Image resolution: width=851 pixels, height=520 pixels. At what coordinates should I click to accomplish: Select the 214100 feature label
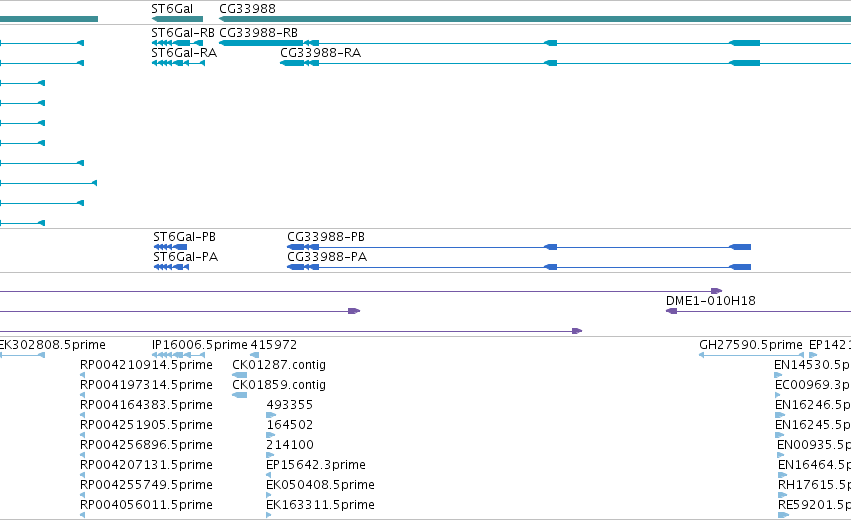click(x=290, y=445)
